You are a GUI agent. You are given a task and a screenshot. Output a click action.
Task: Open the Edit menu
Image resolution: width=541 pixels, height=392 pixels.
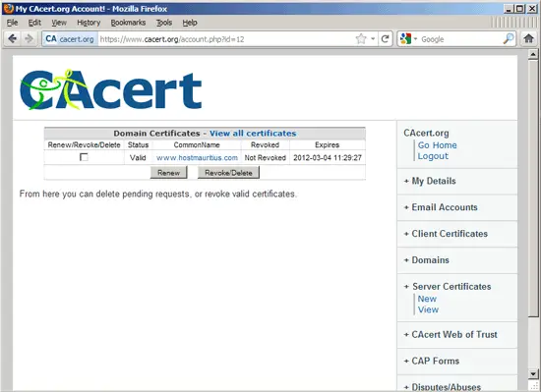click(34, 23)
